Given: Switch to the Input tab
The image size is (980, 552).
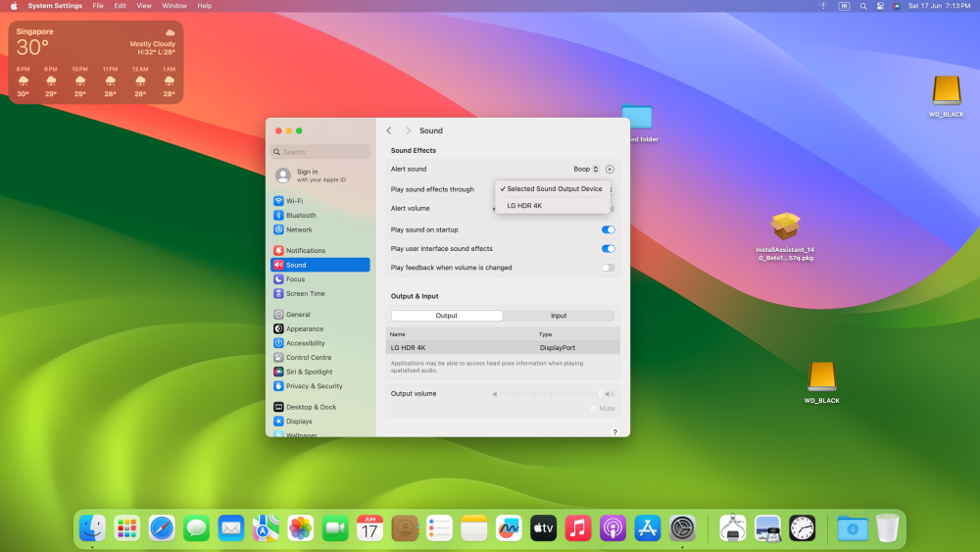Looking at the screenshot, I should (x=559, y=316).
